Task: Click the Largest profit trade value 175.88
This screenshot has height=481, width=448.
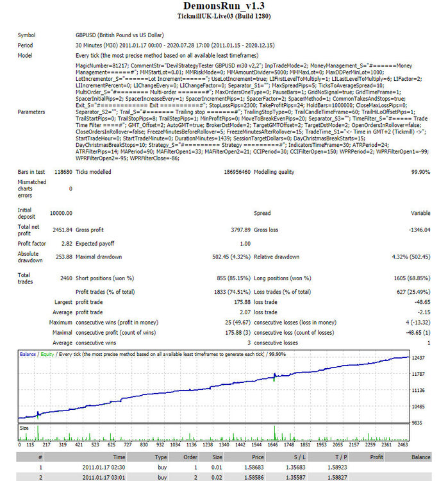Action: (242, 302)
